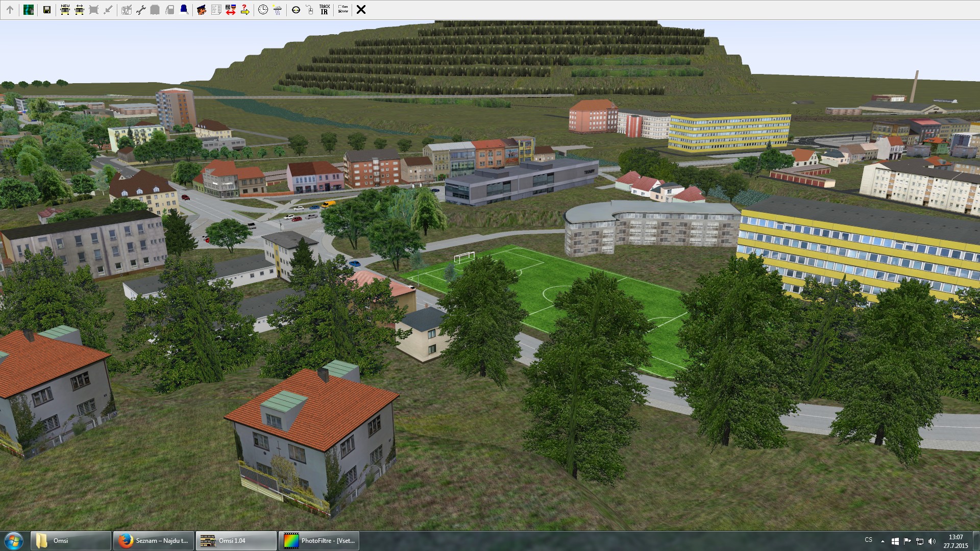Switch to the Firefox Seznam taskbar window

(x=154, y=541)
